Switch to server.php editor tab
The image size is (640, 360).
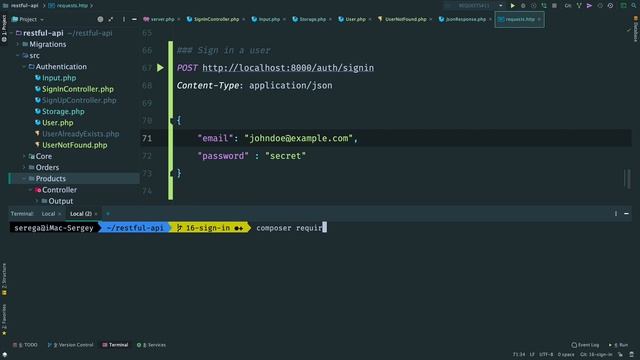[x=159, y=19]
